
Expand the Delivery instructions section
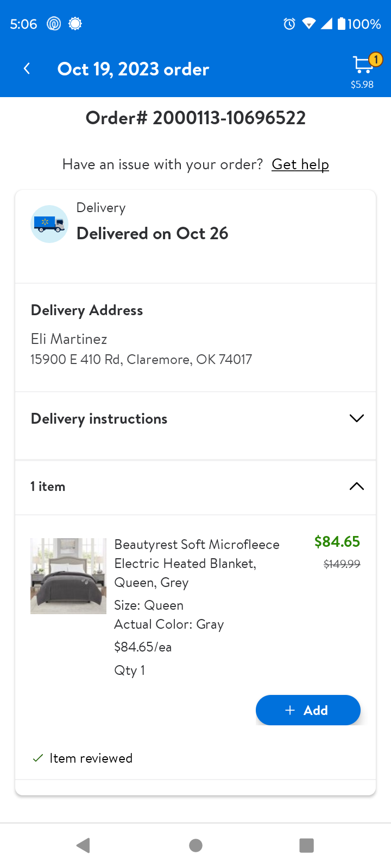click(356, 418)
